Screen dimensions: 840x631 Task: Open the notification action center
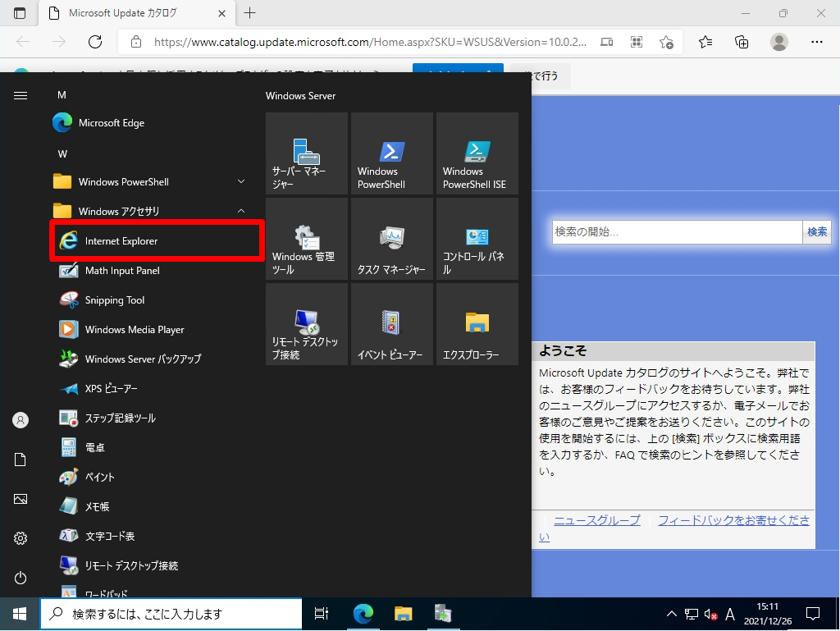813,614
